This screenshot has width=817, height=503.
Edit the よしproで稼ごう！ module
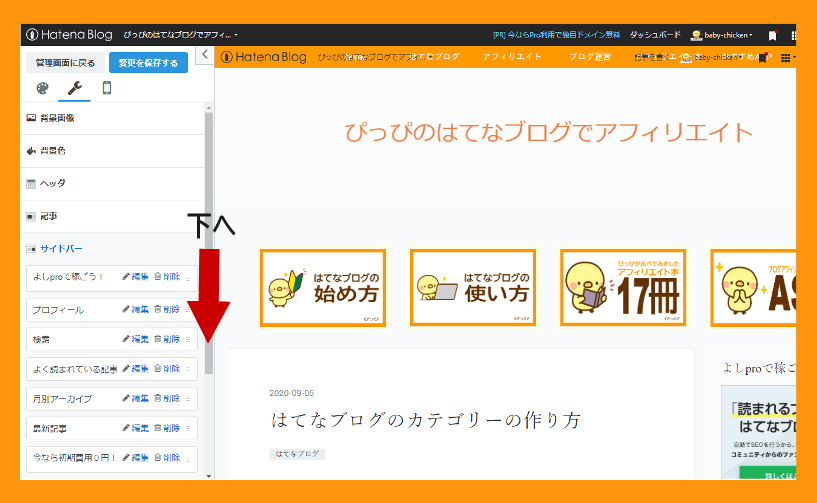tap(135, 277)
